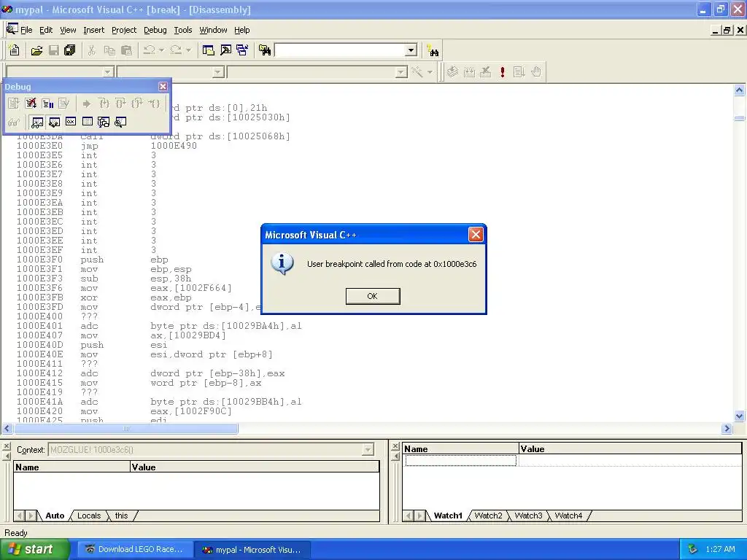Click the WizardBar action wand icon
This screenshot has height=560, width=747.
tap(417, 72)
